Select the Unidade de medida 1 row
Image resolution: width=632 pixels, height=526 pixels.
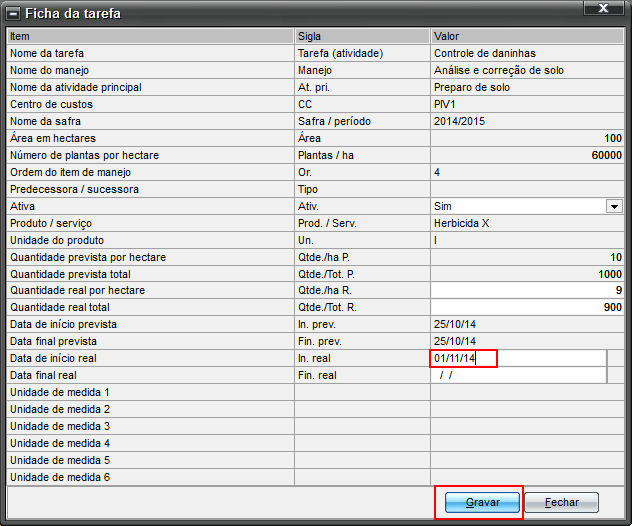coord(150,392)
